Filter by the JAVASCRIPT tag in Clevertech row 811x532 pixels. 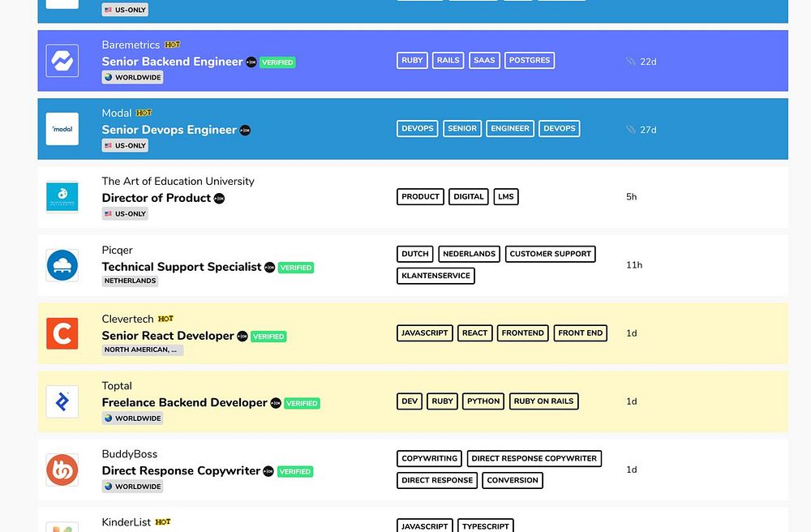[425, 333]
